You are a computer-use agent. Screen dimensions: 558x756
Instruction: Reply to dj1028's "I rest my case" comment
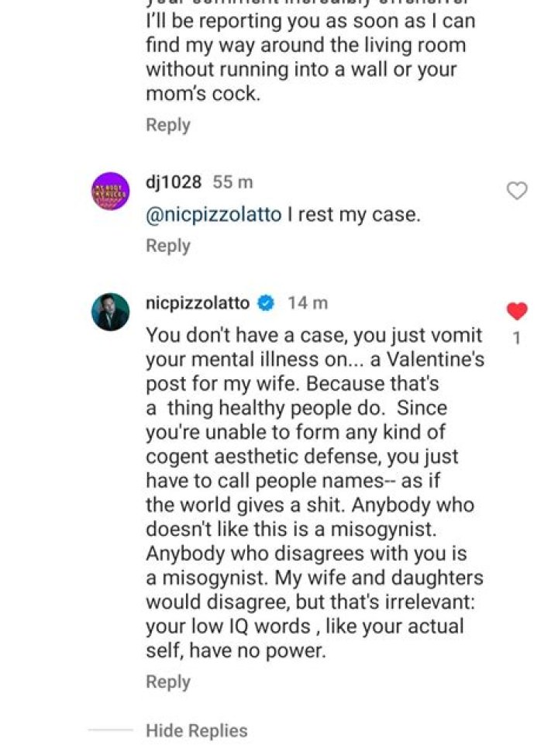point(168,246)
